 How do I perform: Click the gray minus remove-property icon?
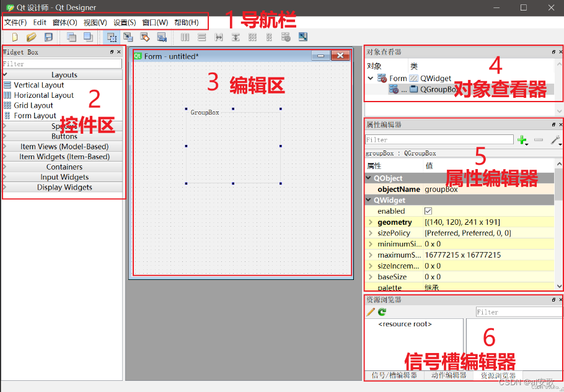[539, 140]
